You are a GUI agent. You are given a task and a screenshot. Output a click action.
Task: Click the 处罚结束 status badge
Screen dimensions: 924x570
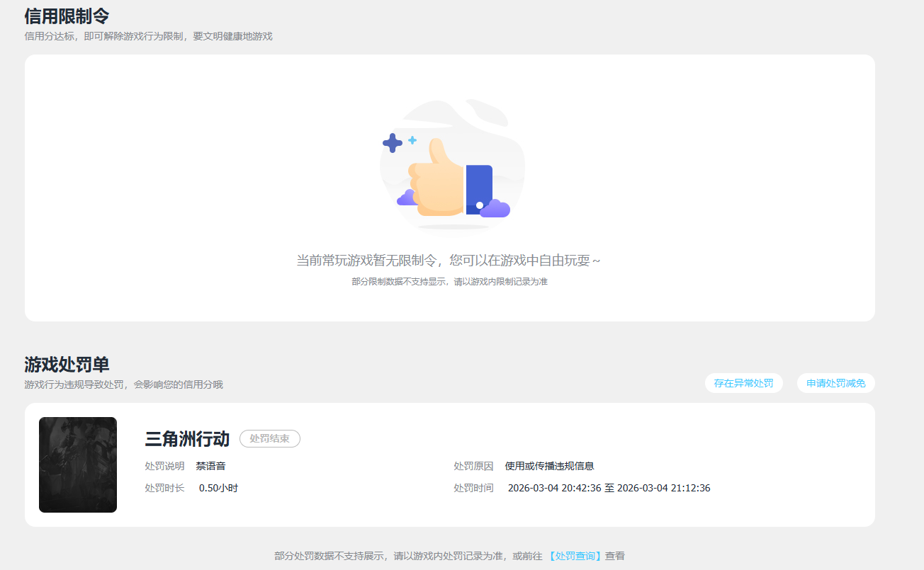tap(270, 439)
